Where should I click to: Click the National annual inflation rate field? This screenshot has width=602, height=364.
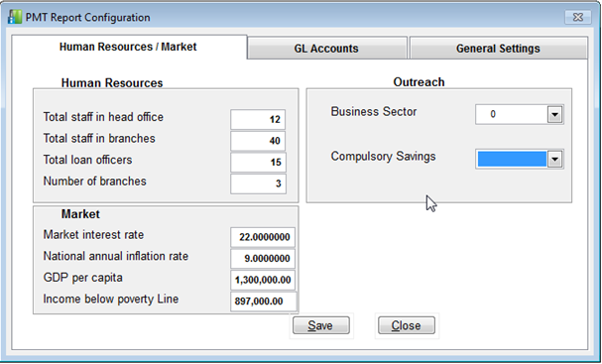pos(263,259)
